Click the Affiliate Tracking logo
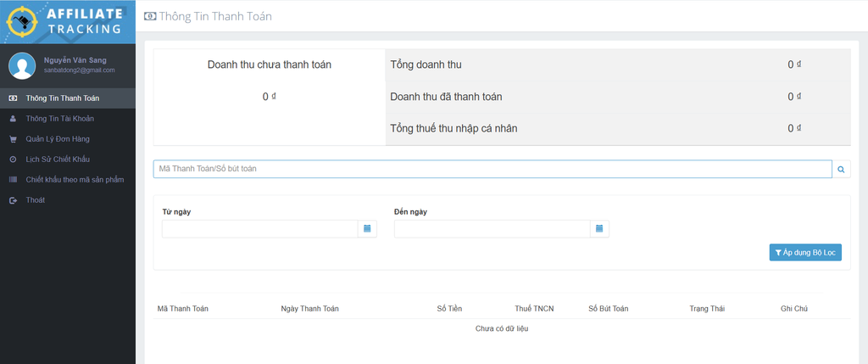Screen dimensions: 868x364 (67, 21)
